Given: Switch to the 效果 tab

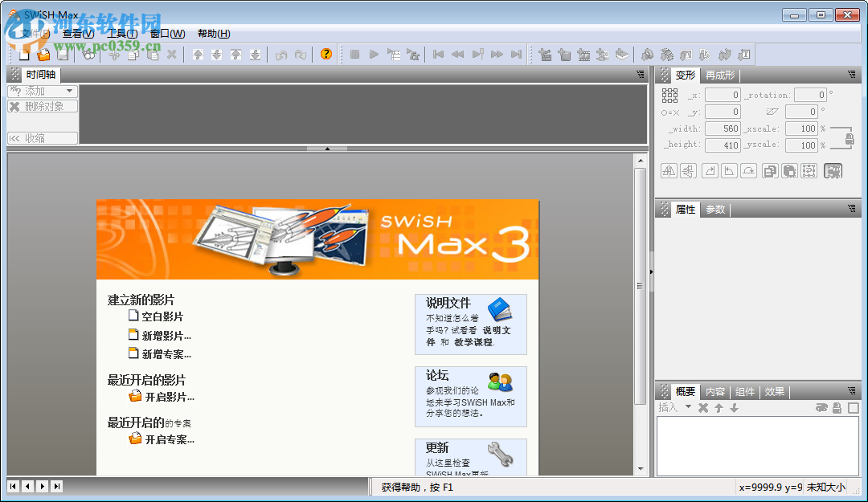Looking at the screenshot, I should 774,391.
